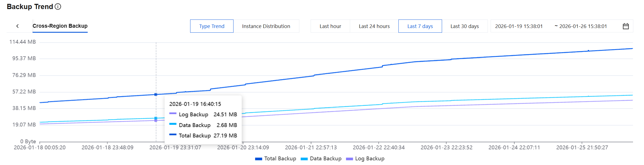The image size is (644, 165).
Task: Click the light blue Data Backup legend swatch
Action: tap(304, 159)
